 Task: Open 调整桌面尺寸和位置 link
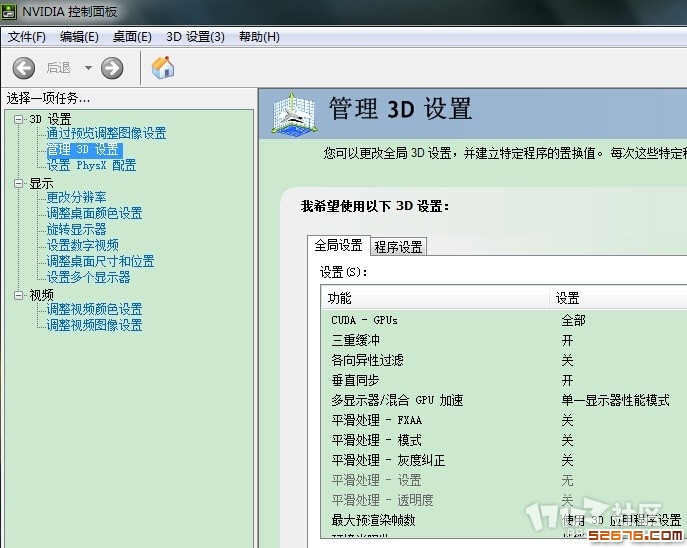[x=101, y=262]
